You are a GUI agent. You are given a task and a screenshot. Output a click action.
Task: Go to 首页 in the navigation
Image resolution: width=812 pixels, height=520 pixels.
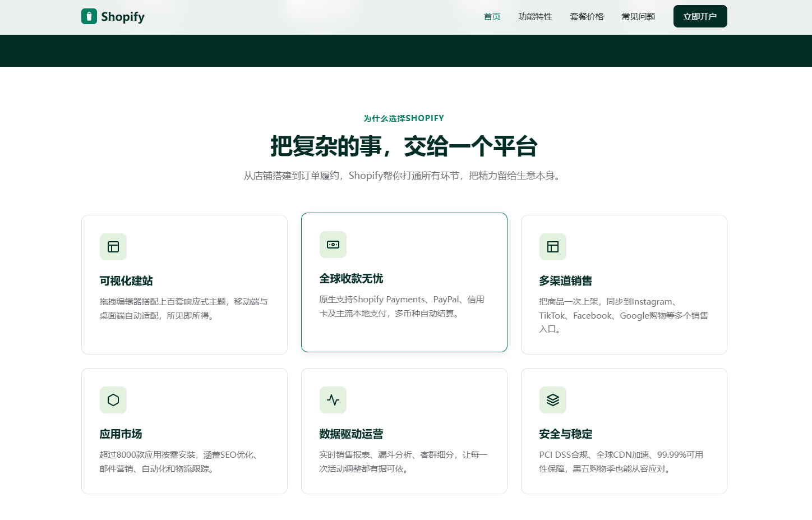pyautogui.click(x=492, y=17)
